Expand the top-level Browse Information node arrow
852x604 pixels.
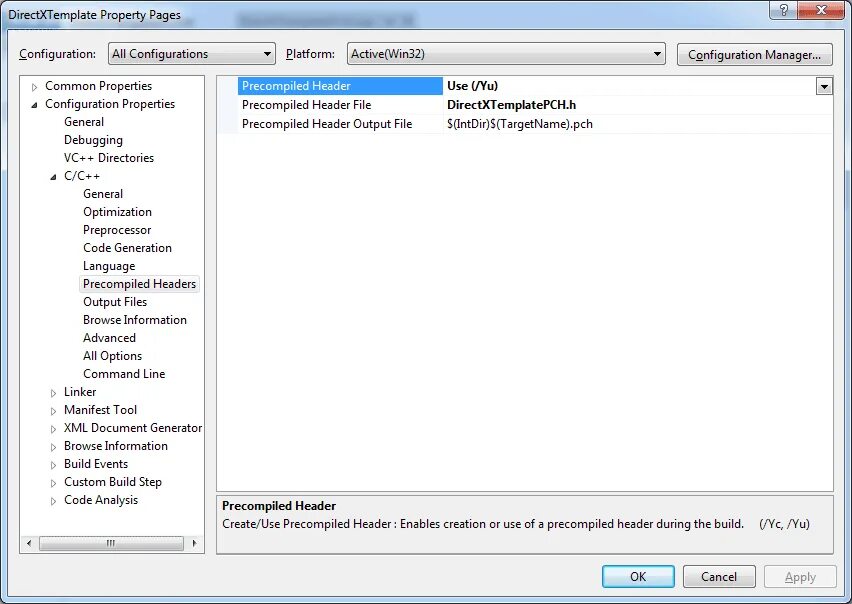tap(53, 446)
